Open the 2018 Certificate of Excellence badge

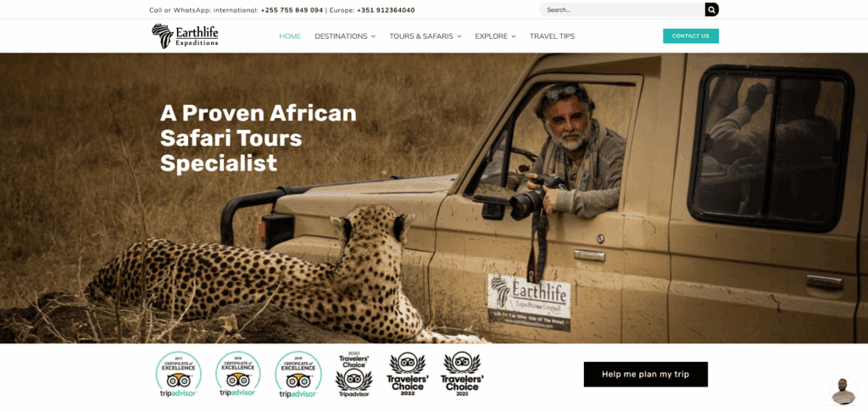pyautogui.click(x=238, y=375)
